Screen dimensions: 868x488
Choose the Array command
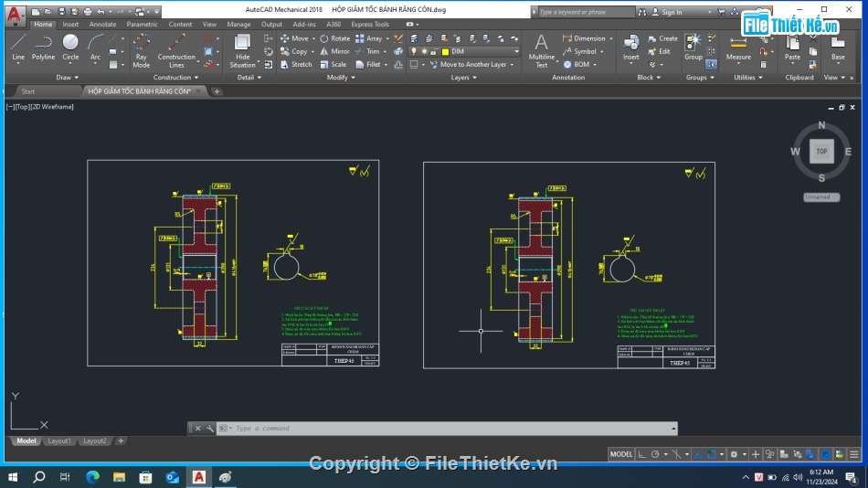coord(369,38)
